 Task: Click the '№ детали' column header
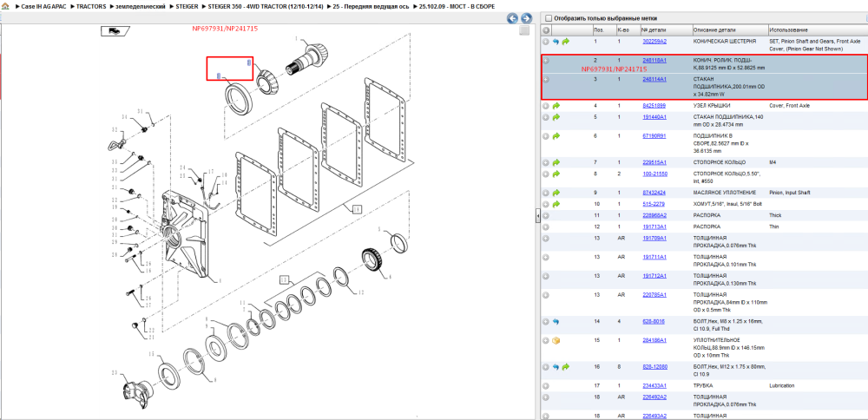[652, 30]
